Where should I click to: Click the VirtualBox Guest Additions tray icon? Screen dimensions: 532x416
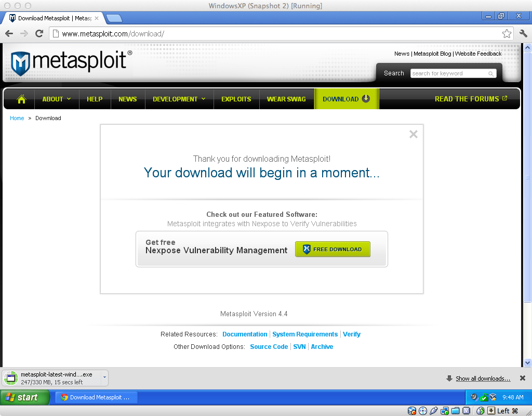coord(494,397)
